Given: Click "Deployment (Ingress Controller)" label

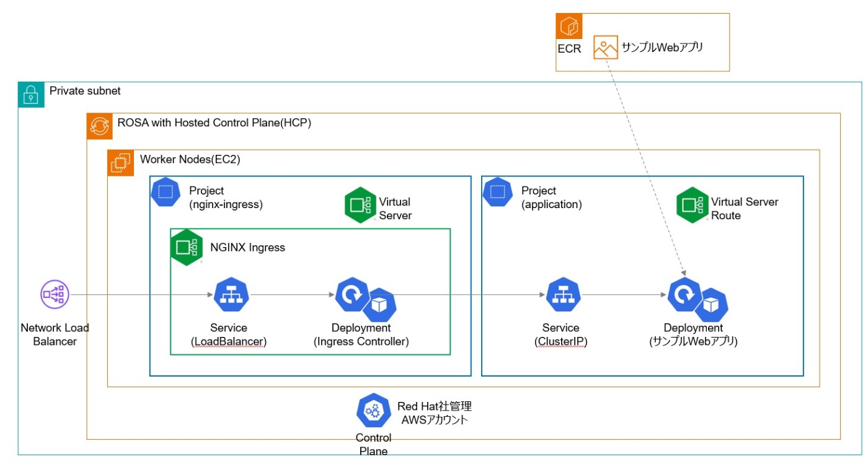Looking at the screenshot, I should click(x=361, y=334).
